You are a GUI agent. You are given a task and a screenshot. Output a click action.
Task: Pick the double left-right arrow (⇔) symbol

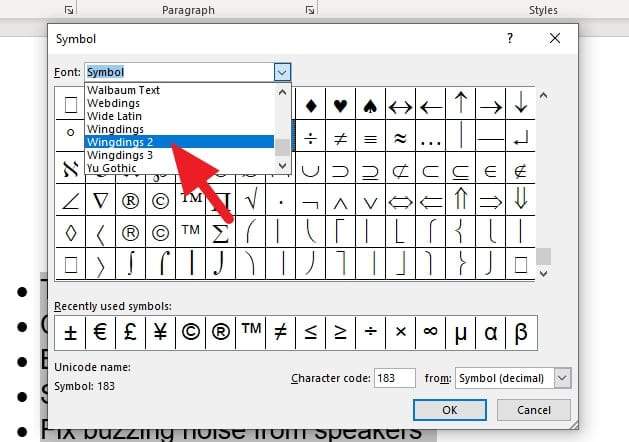(x=401, y=200)
